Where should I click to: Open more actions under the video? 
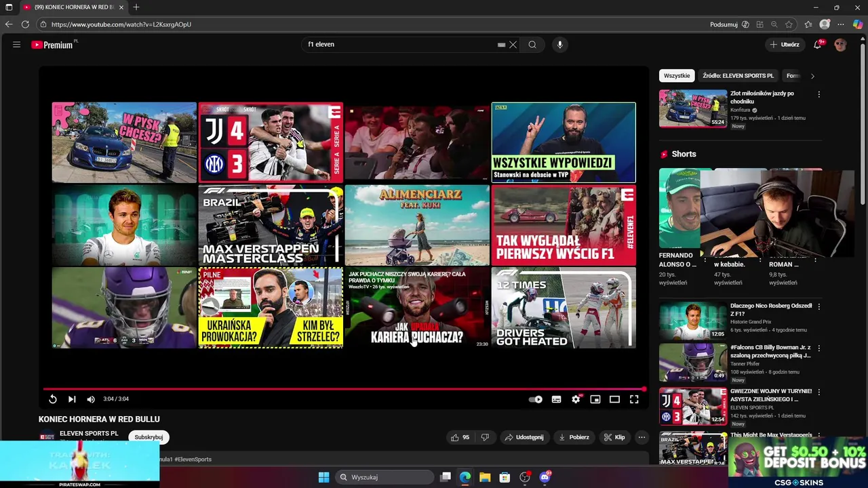coord(642,437)
